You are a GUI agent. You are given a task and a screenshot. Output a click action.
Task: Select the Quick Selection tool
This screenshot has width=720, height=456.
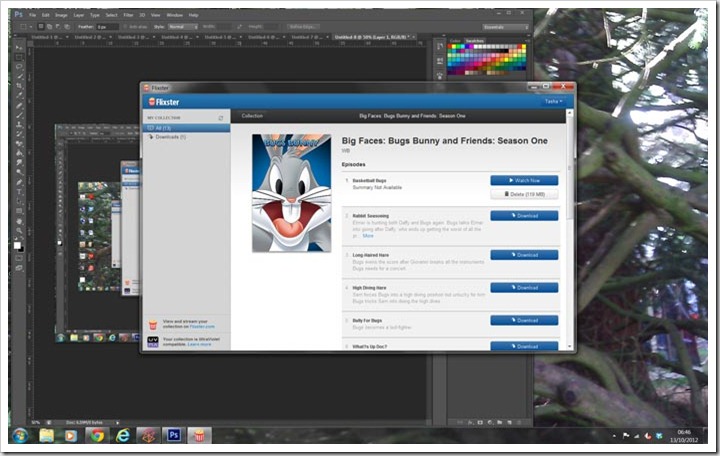pyautogui.click(x=18, y=76)
